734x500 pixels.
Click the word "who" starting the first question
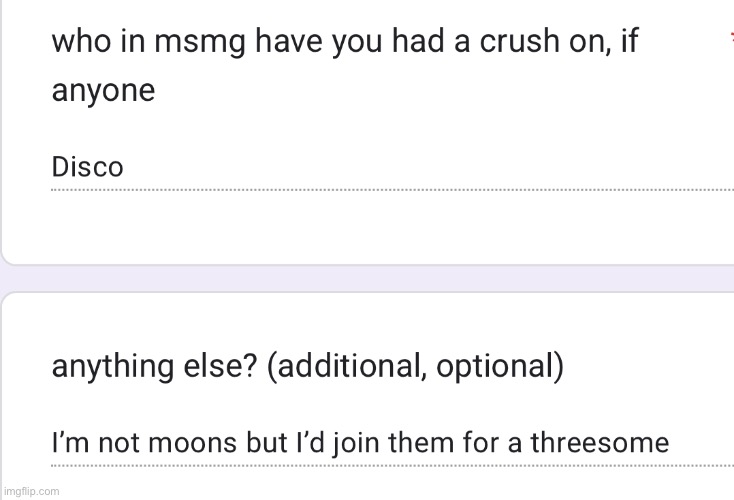[x=78, y=42]
